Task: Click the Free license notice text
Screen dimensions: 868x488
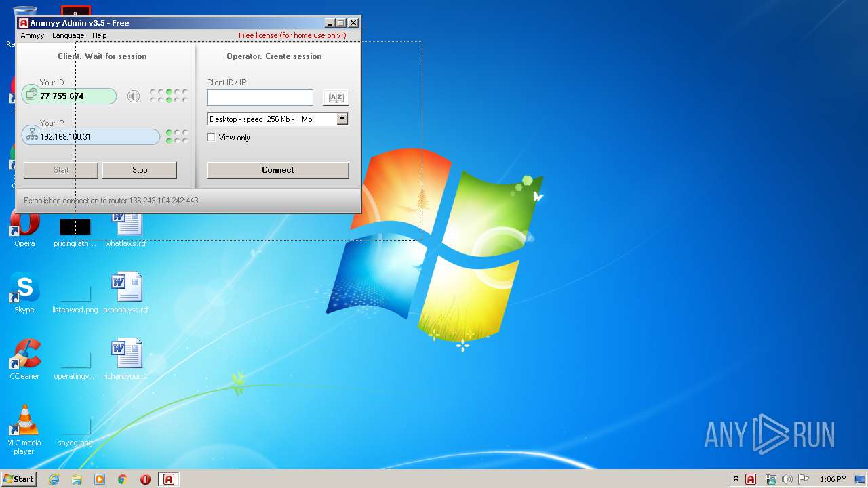Action: [292, 35]
